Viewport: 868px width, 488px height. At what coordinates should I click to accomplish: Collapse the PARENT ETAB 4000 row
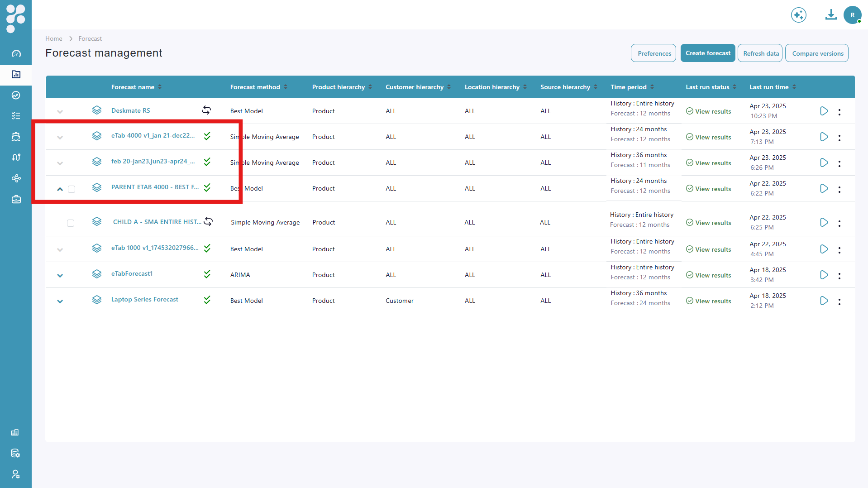[x=60, y=189]
